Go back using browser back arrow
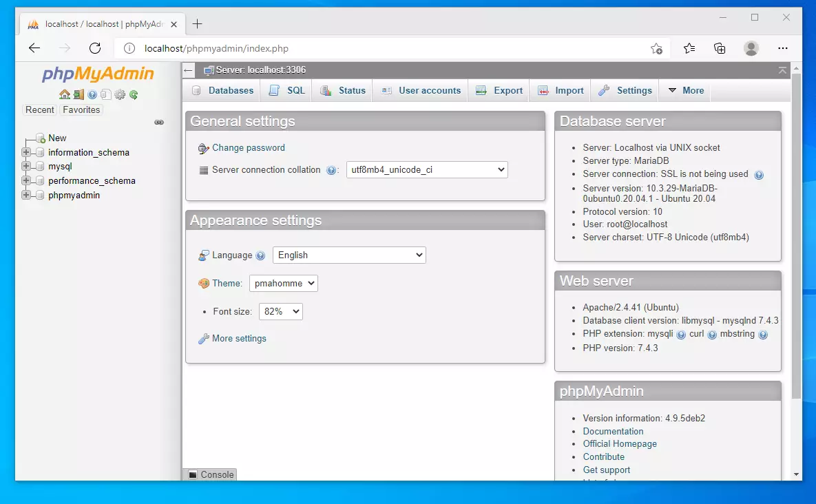816x504 pixels. pos(34,48)
